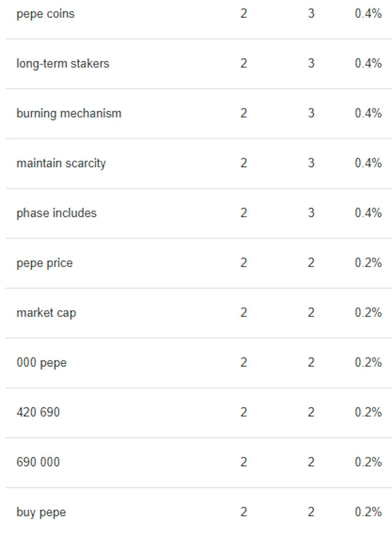392x536 pixels.
Task: Click the 'long-term stakers' phrase
Action: tap(63, 64)
